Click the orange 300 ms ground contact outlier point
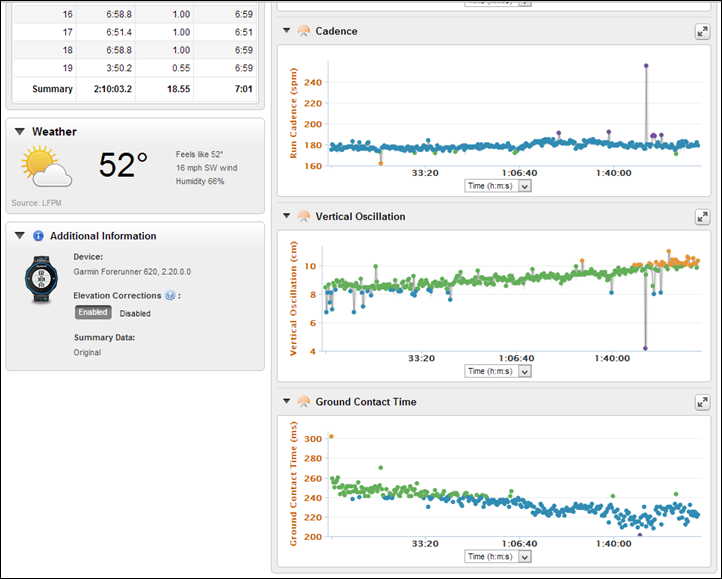The width and height of the screenshot is (722, 579). pyautogui.click(x=331, y=437)
